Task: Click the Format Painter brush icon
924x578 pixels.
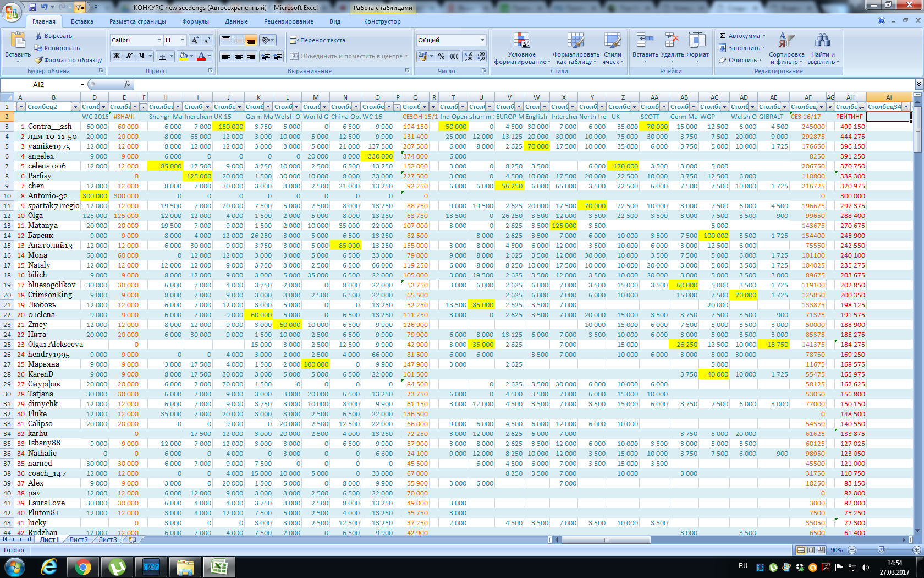Action: tap(39, 60)
